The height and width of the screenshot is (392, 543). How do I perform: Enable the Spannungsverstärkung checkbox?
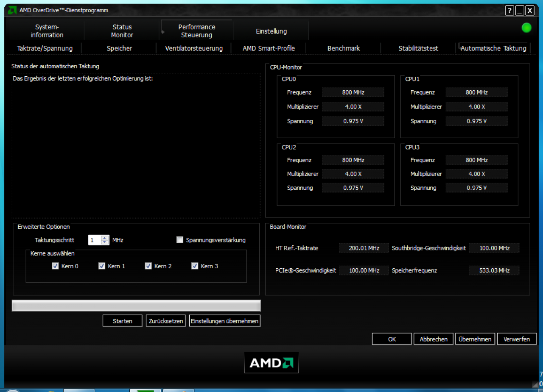(x=180, y=240)
